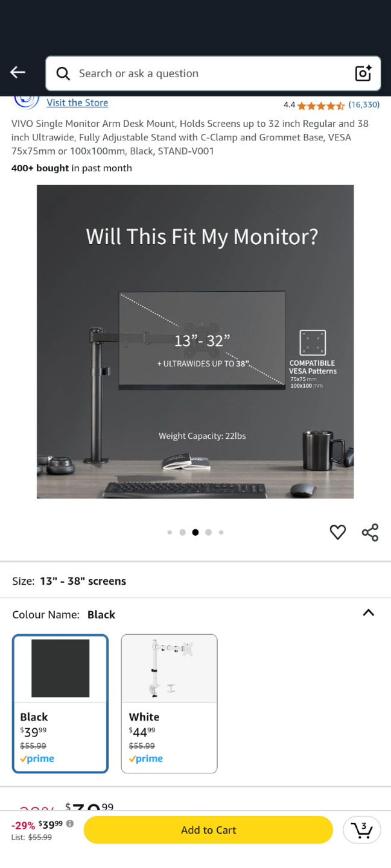Select the Black colour option
This screenshot has width=391, height=868.
[x=60, y=703]
